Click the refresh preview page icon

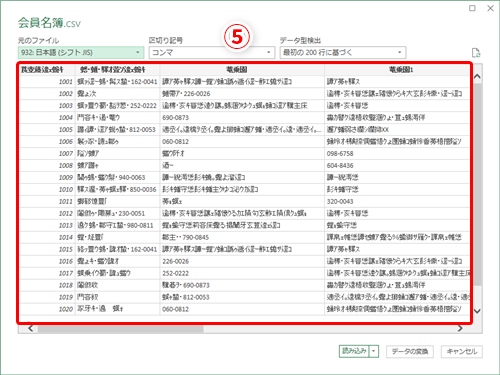click(476, 53)
